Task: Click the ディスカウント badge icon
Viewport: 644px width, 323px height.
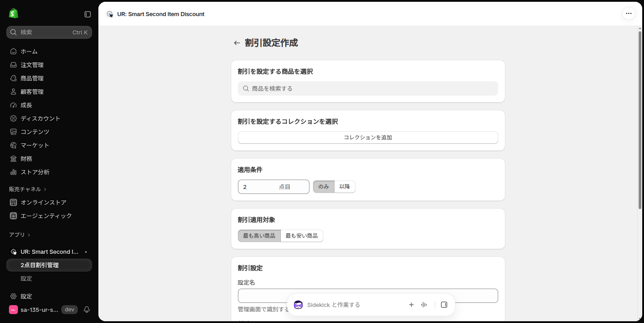Action: pos(13,118)
